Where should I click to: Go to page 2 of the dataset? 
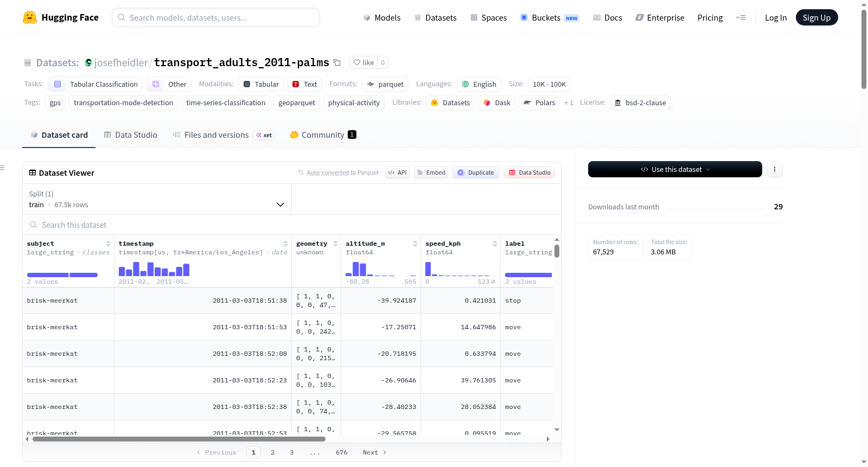point(272,452)
